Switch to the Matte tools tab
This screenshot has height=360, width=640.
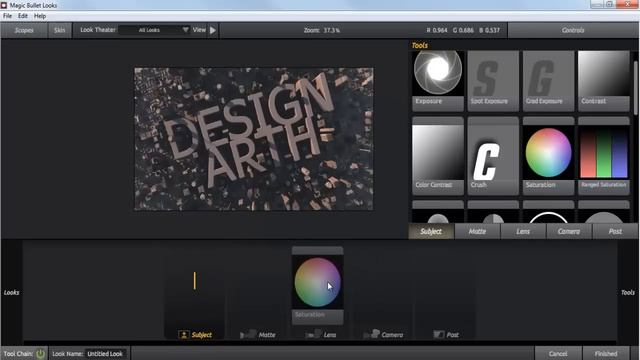pos(477,231)
